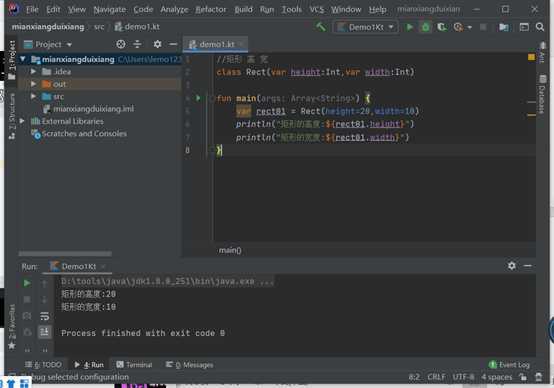Screen dimensions: 554x388
Task: Open the Structure tool window
Action: [12, 116]
